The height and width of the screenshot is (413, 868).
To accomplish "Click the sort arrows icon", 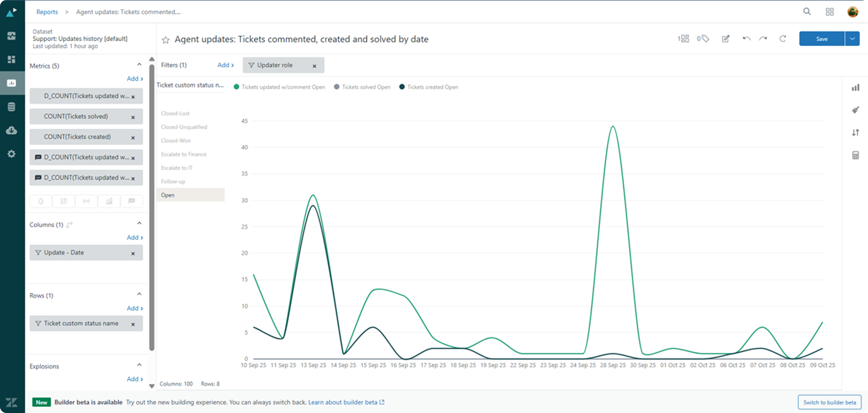I will point(855,132).
